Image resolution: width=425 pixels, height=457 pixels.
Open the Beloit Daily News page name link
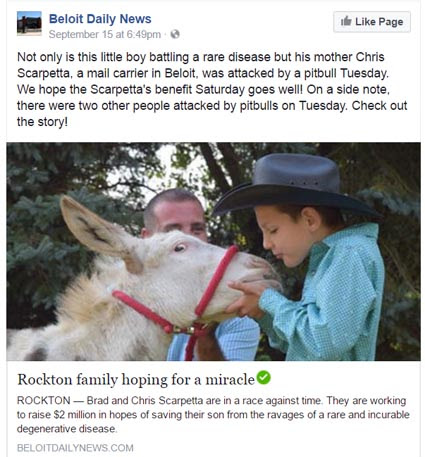point(100,19)
